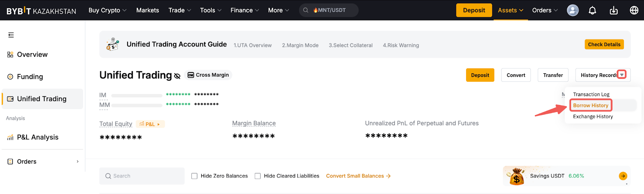Enable Hide Zero Balances checkbox
The width and height of the screenshot is (644, 194).
[x=194, y=176]
